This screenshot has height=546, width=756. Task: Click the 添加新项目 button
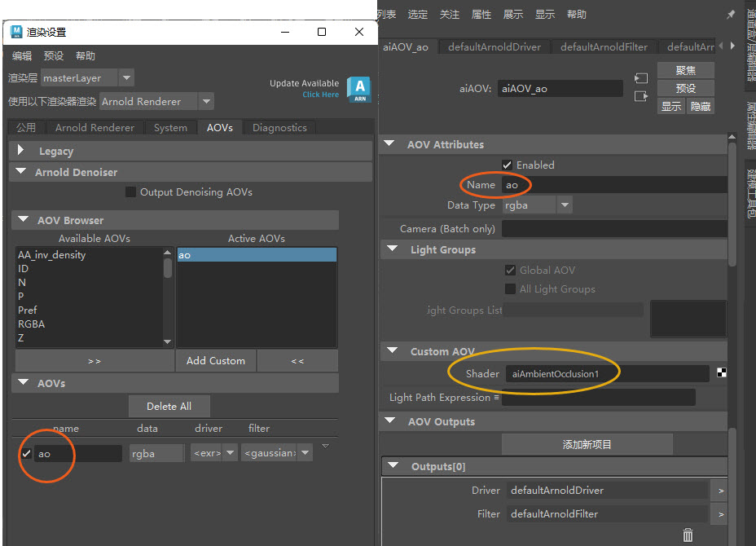pyautogui.click(x=587, y=444)
